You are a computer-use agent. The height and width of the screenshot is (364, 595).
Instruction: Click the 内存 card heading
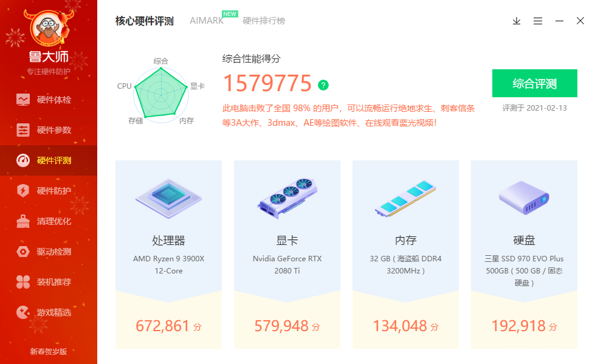click(x=405, y=240)
